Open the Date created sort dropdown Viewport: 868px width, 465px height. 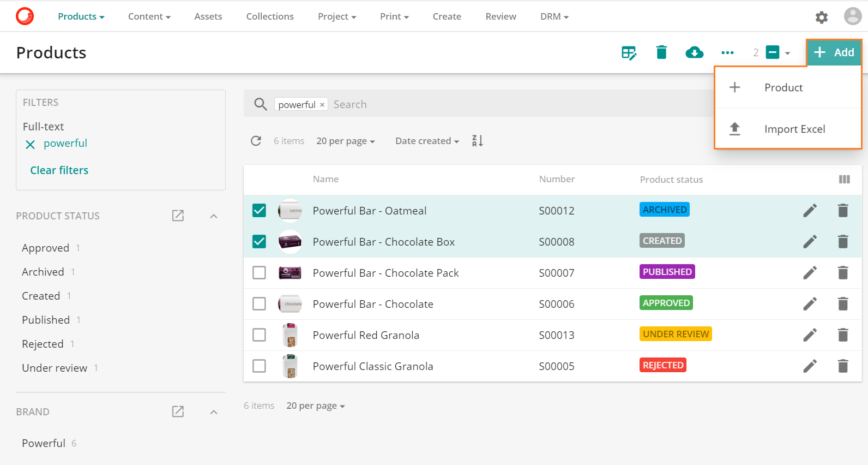point(427,141)
